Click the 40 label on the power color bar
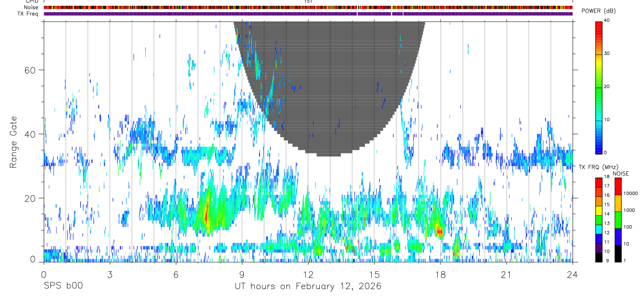This screenshot has height=297, width=644. click(x=607, y=20)
